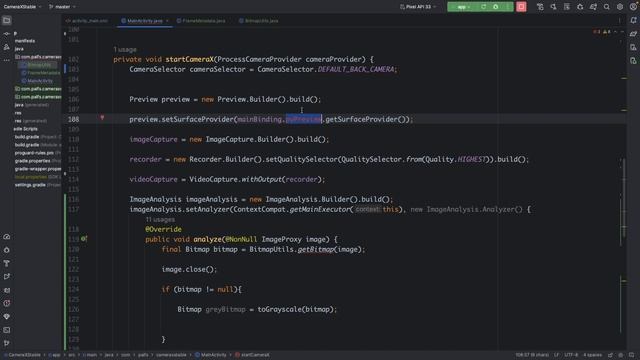Screen dimensions: 640x360
Task: Click 'toGrayscale(bitmap)' on line 126
Action: pyautogui.click(x=296, y=309)
